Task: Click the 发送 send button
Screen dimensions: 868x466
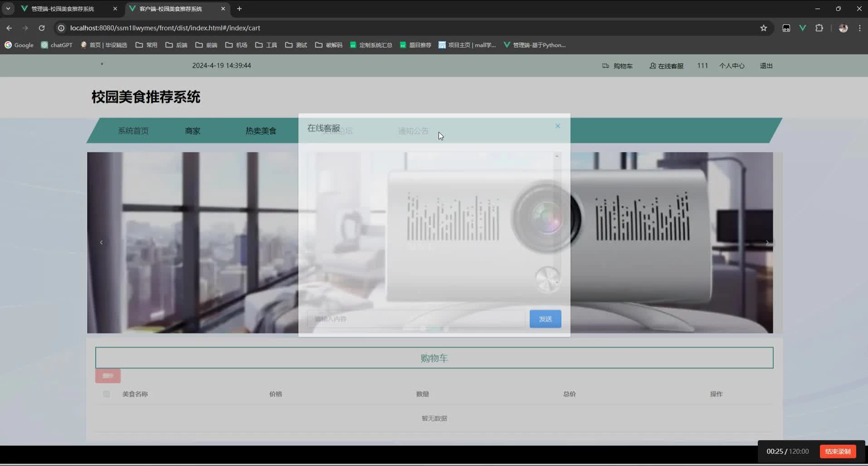Action: tap(545, 319)
